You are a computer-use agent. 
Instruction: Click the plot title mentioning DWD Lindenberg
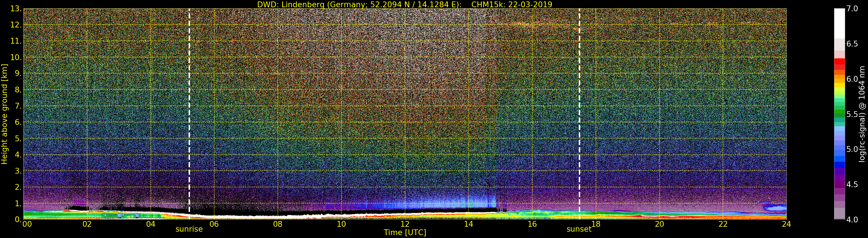click(x=405, y=4)
